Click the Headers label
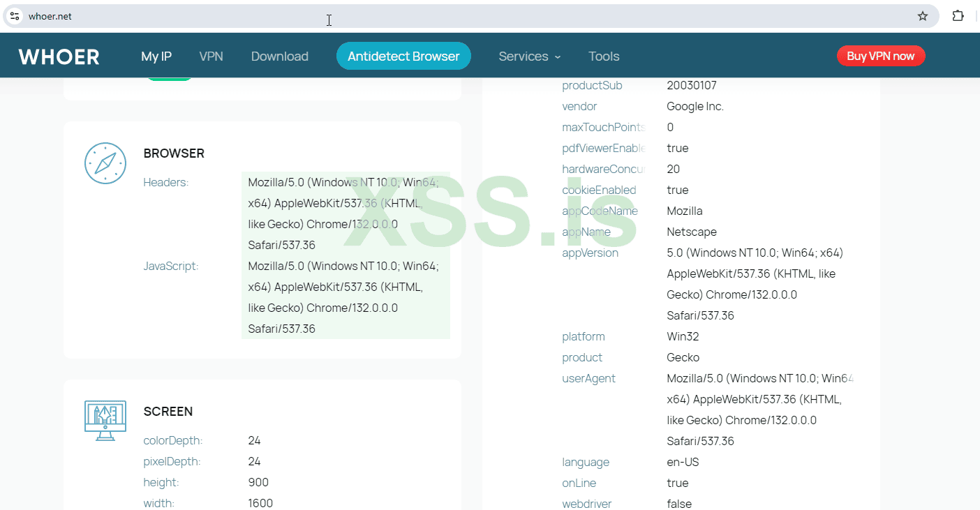 166,182
